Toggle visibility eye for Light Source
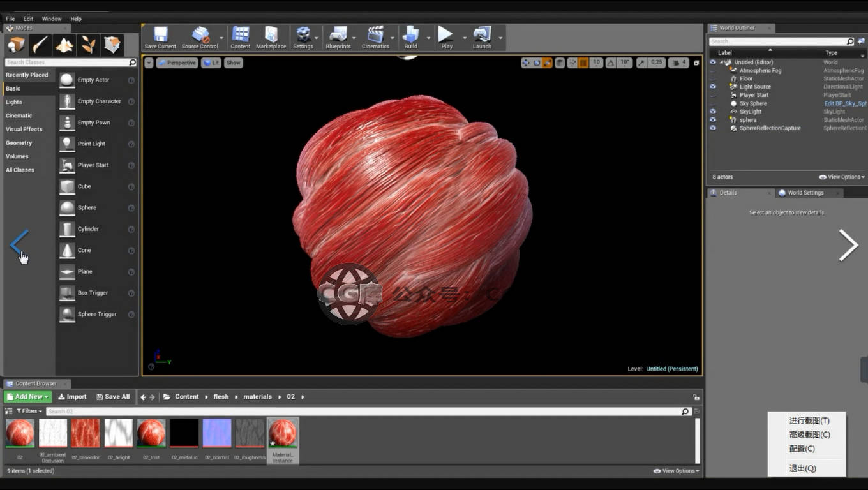Viewport: 868px width, 490px height. tap(713, 87)
